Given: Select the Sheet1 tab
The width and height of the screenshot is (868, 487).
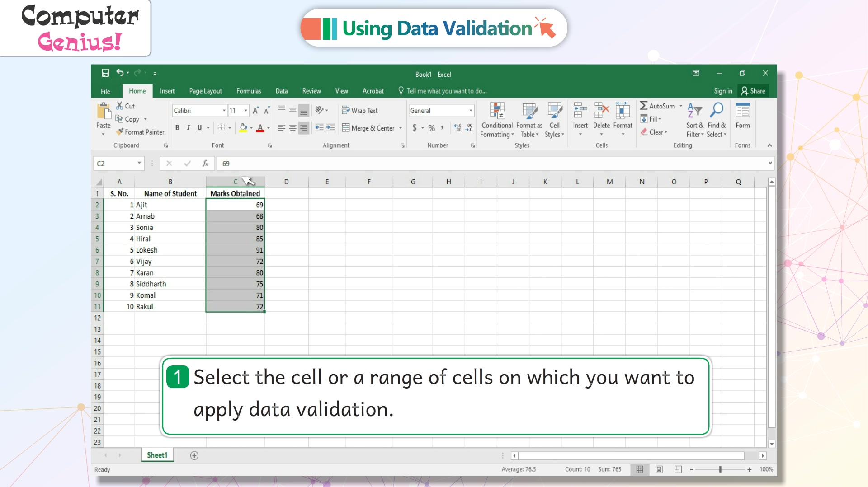Looking at the screenshot, I should [x=157, y=455].
